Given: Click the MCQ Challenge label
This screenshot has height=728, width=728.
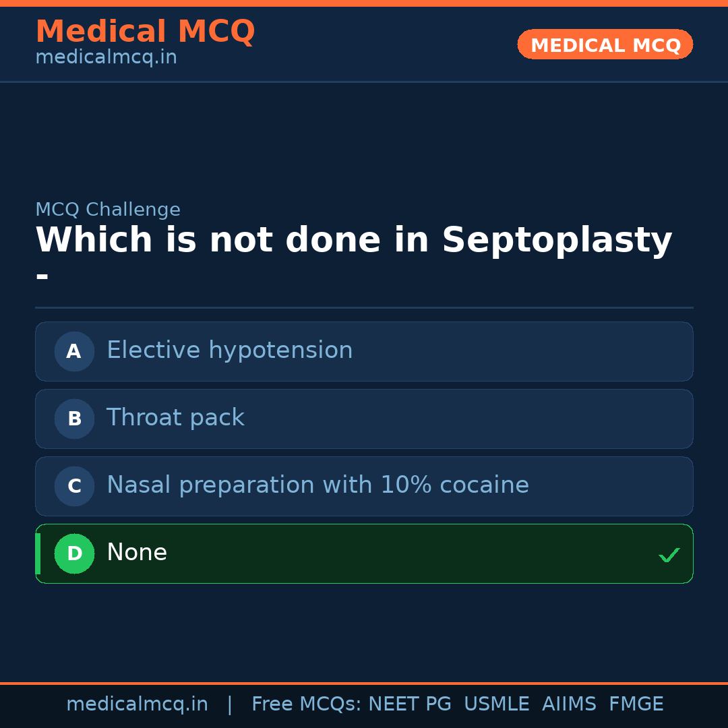Looking at the screenshot, I should pyautogui.click(x=108, y=210).
